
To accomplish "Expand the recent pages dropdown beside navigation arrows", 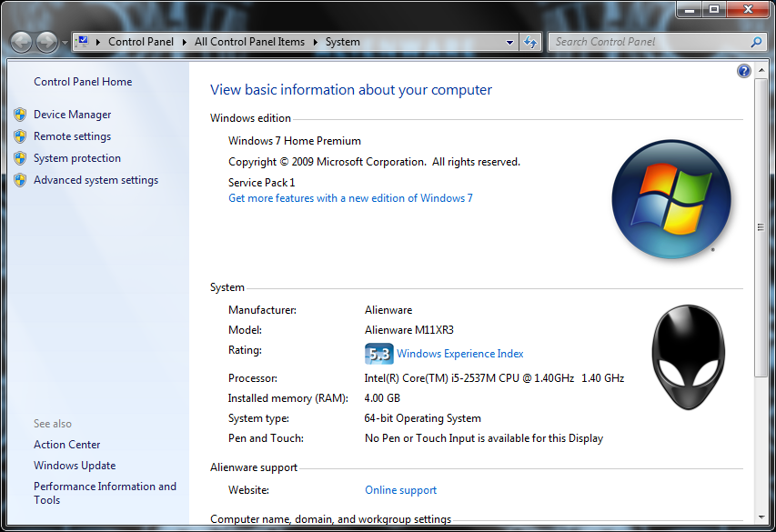I will (x=63, y=41).
